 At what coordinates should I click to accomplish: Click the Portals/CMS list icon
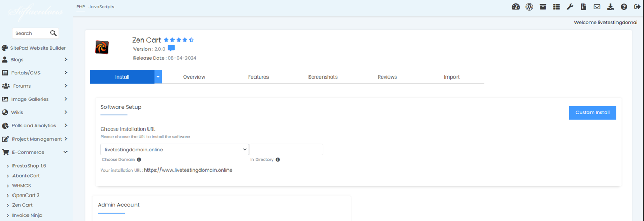[x=5, y=73]
